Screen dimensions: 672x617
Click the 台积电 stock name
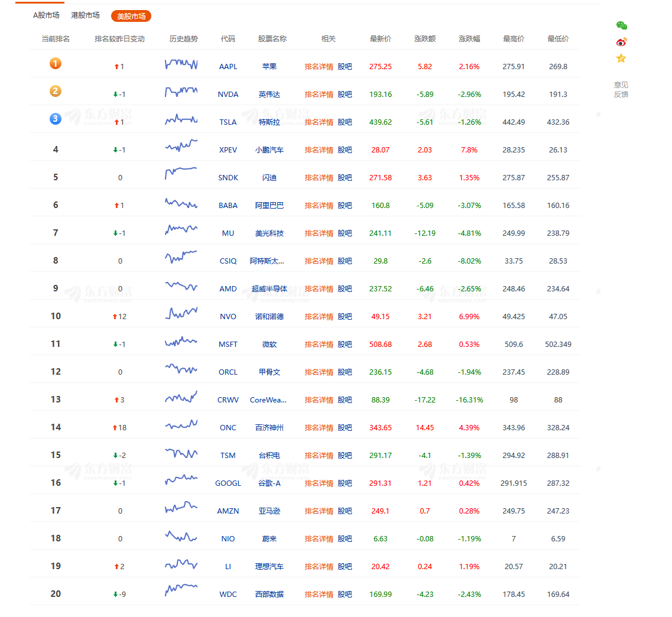tap(270, 456)
